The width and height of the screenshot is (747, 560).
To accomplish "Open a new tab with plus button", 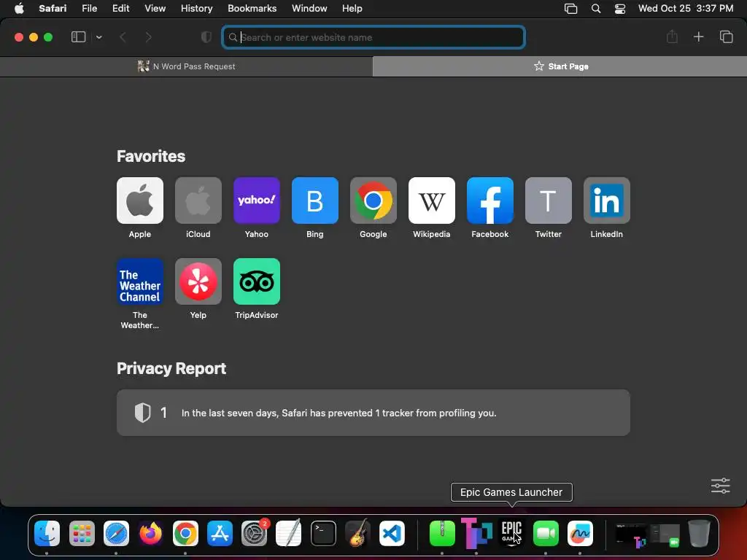I will coord(698,36).
